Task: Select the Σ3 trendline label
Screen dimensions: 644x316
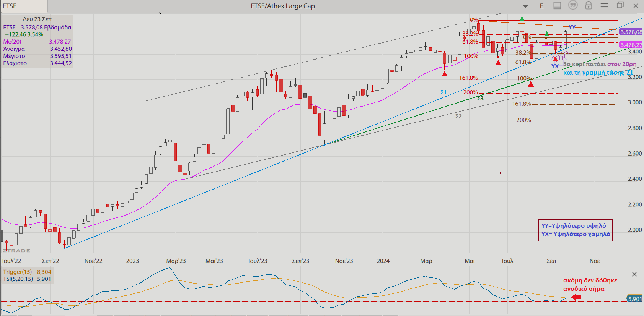Action: (x=480, y=99)
